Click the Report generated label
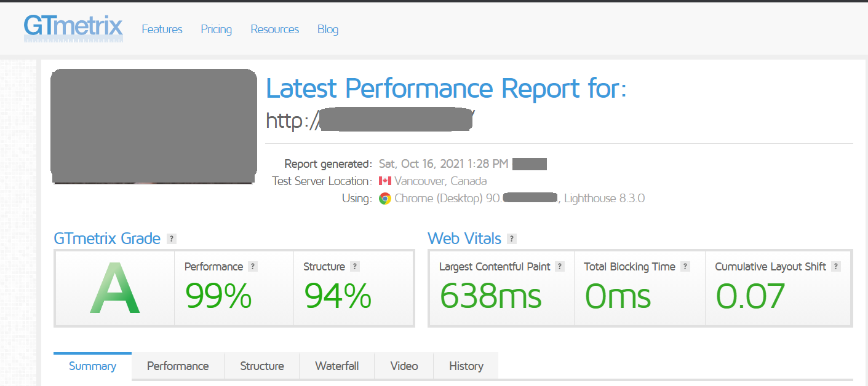Screen dimensions: 868x386 (328, 163)
